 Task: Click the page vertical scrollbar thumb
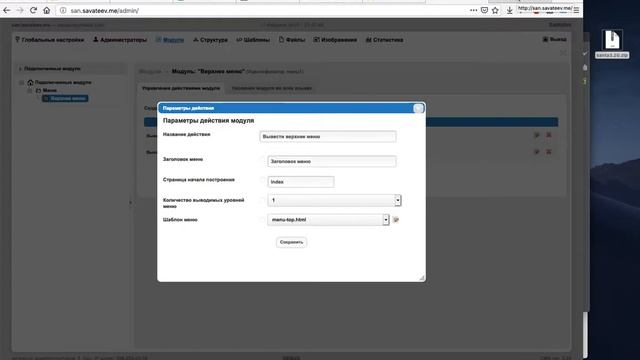click(586, 335)
